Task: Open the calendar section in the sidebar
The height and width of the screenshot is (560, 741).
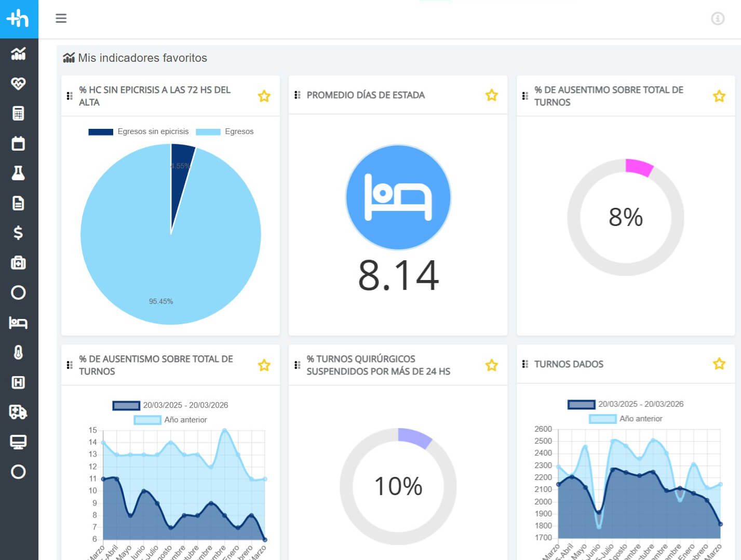Action: [18, 143]
